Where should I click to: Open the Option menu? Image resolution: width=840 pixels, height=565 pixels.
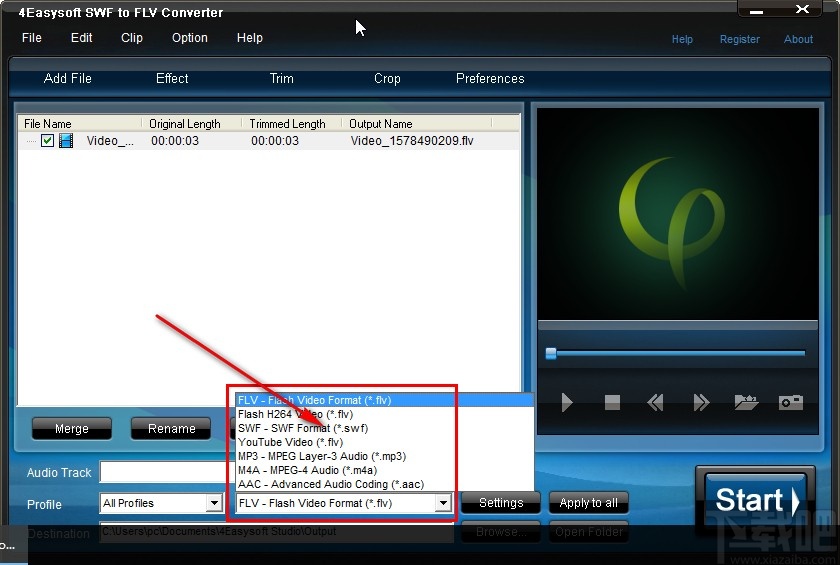pyautogui.click(x=190, y=37)
